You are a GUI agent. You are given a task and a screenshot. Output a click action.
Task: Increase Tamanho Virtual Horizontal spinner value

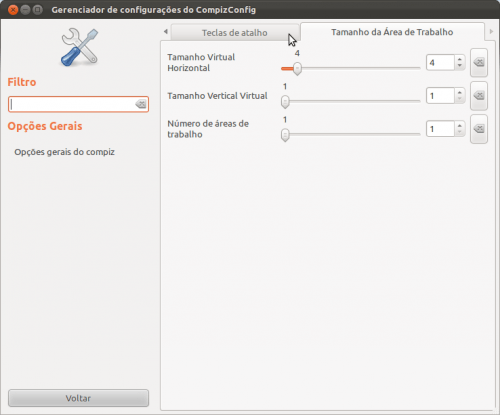[460, 59]
